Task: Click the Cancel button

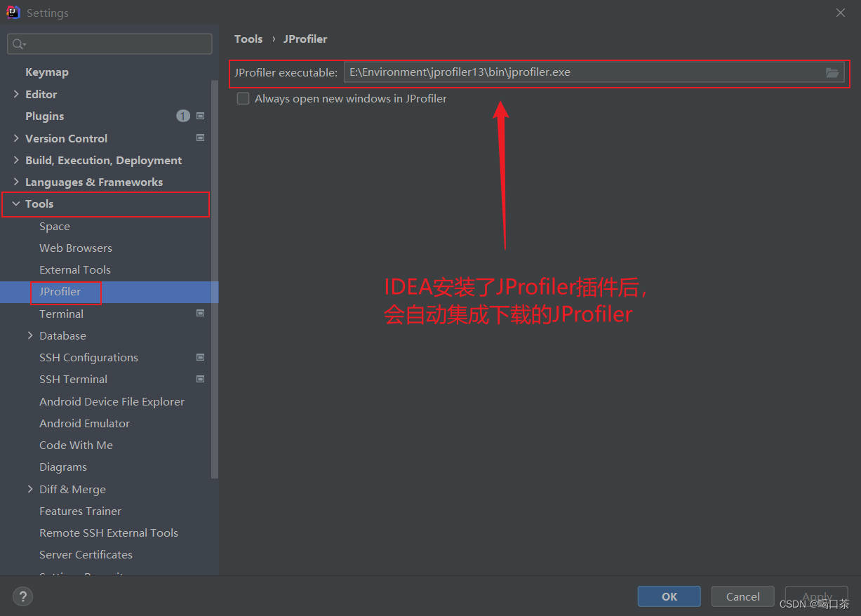Action: pyautogui.click(x=743, y=596)
